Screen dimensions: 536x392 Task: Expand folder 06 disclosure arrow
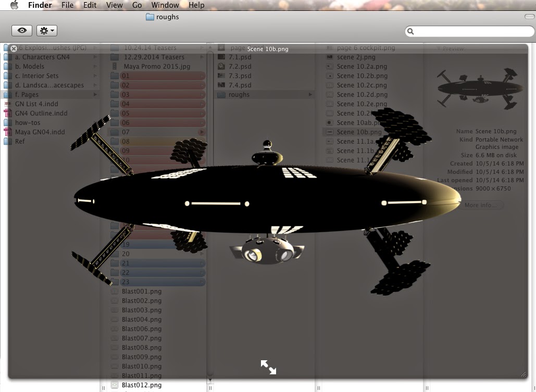pos(202,122)
